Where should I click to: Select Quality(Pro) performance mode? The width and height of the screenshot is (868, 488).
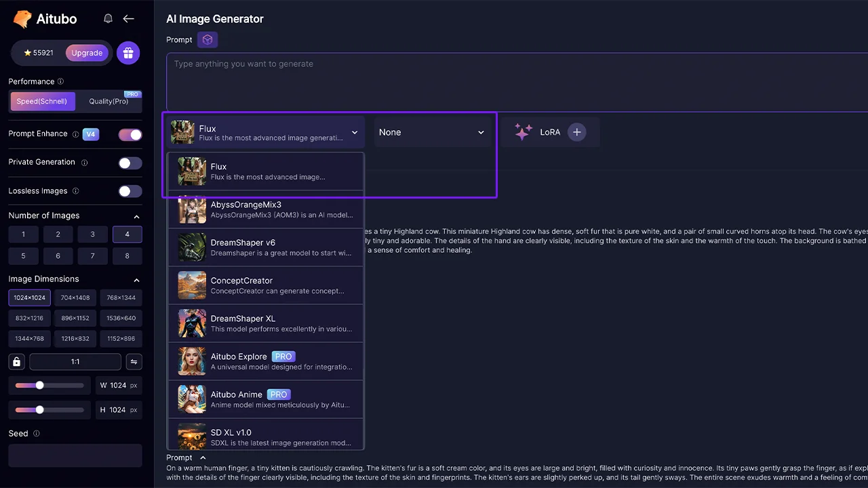(108, 102)
